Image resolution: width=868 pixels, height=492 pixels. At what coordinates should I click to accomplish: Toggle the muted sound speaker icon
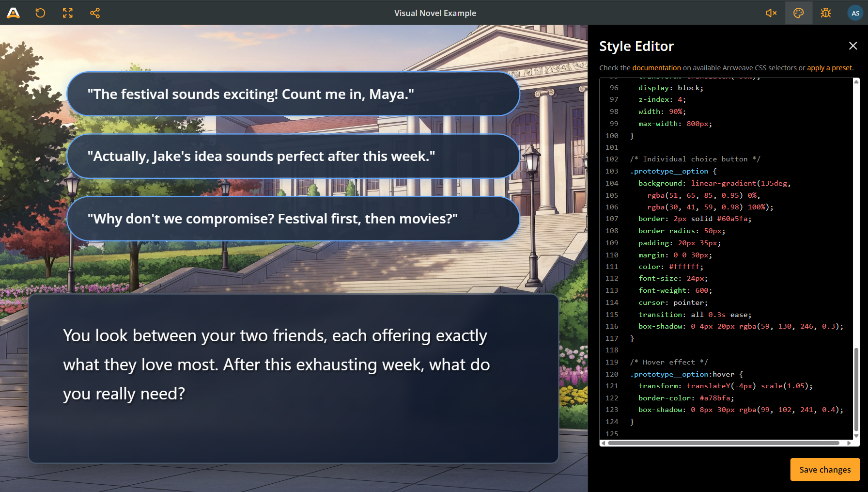coord(771,13)
